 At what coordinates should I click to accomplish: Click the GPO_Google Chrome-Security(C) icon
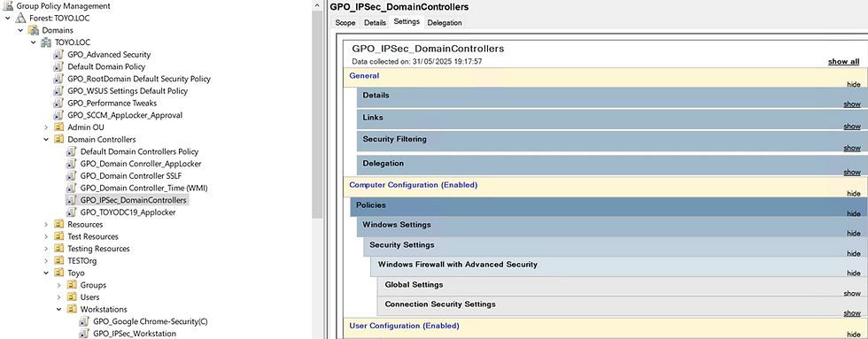click(x=84, y=321)
